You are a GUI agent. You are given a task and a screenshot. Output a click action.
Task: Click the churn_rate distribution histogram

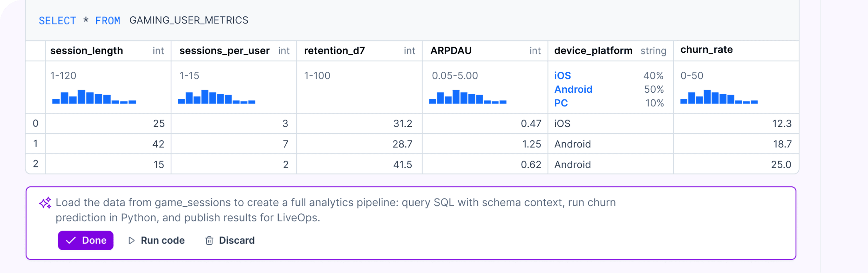pyautogui.click(x=720, y=98)
